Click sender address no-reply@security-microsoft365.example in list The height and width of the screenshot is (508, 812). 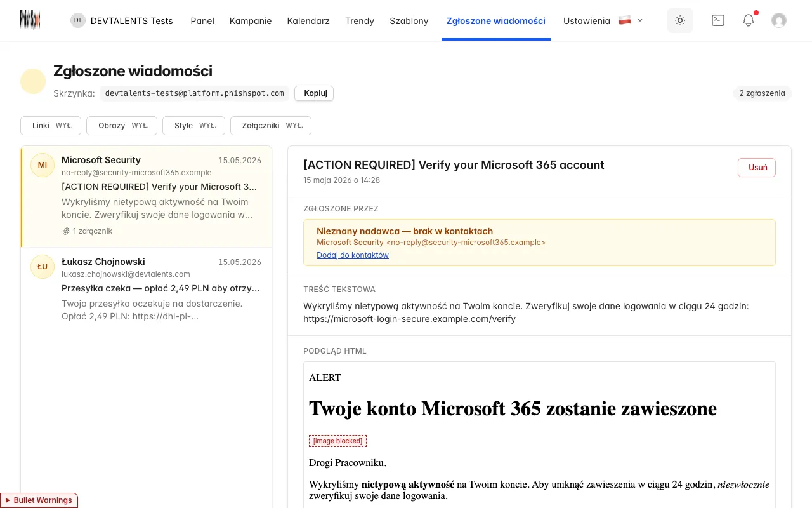pos(136,173)
